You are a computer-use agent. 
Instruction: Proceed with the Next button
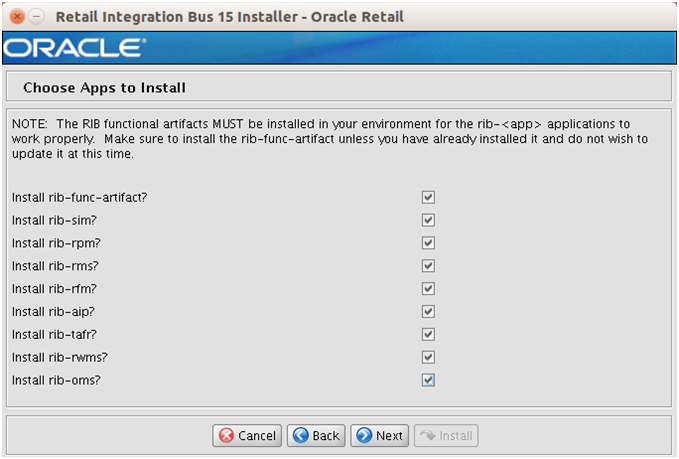380,436
